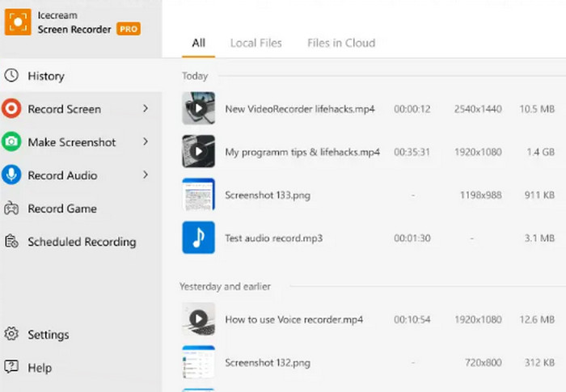Click the History clock icon
The image size is (566, 392).
11,76
